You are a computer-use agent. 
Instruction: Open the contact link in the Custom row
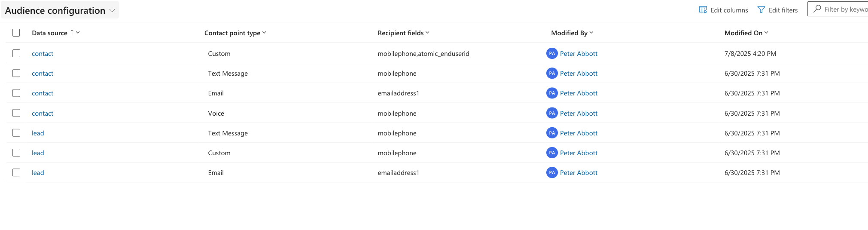point(43,53)
